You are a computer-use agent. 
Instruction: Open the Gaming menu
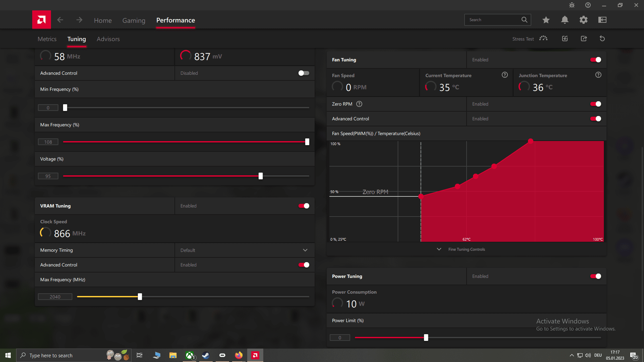pyautogui.click(x=133, y=20)
